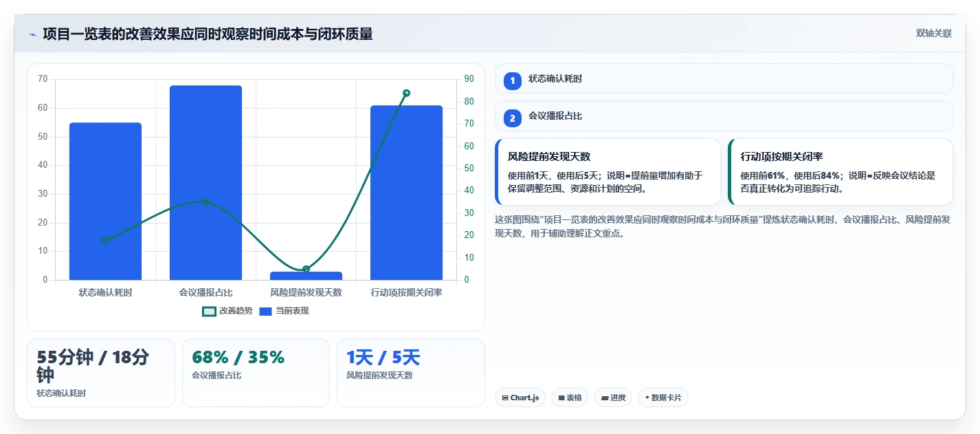Toggle the 改善趋势 legend swatch
980x434 pixels.
tap(209, 311)
